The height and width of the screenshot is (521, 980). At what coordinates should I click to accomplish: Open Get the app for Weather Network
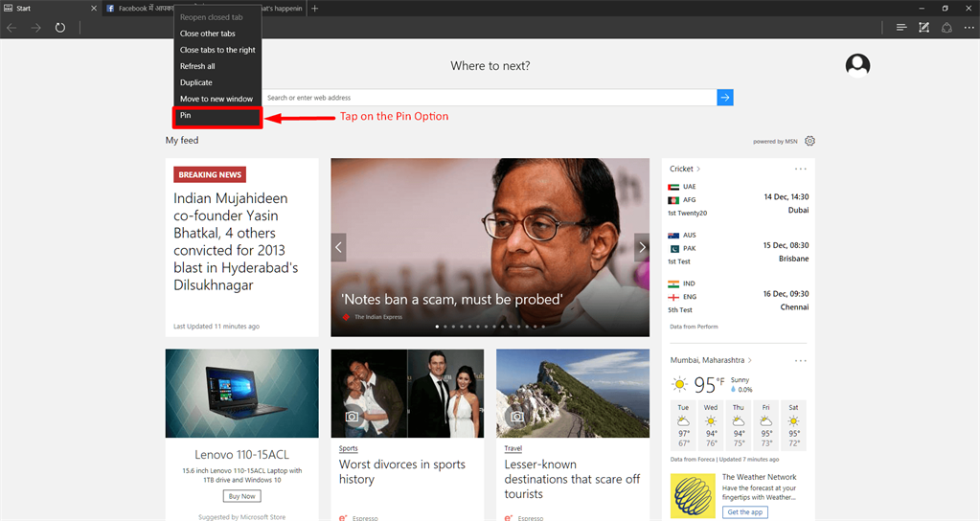click(745, 512)
